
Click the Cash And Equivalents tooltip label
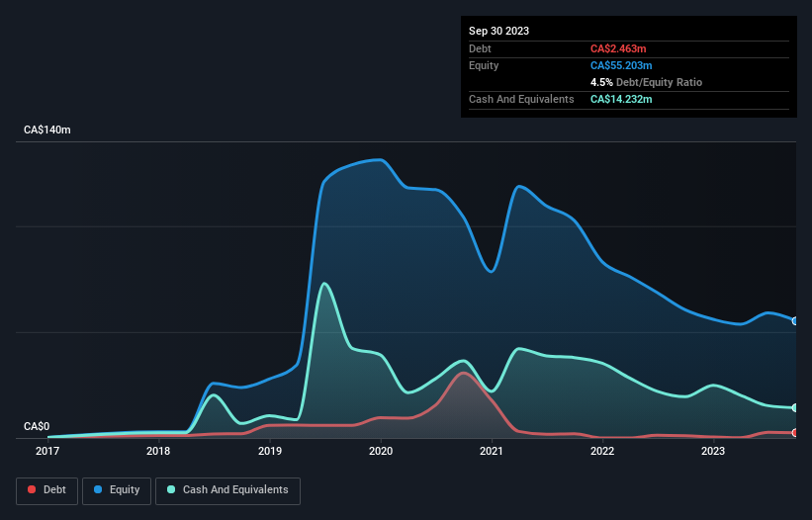pyautogui.click(x=521, y=99)
